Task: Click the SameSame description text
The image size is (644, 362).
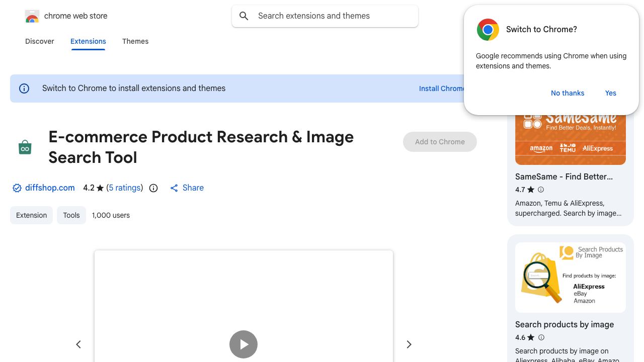Action: [x=569, y=208]
